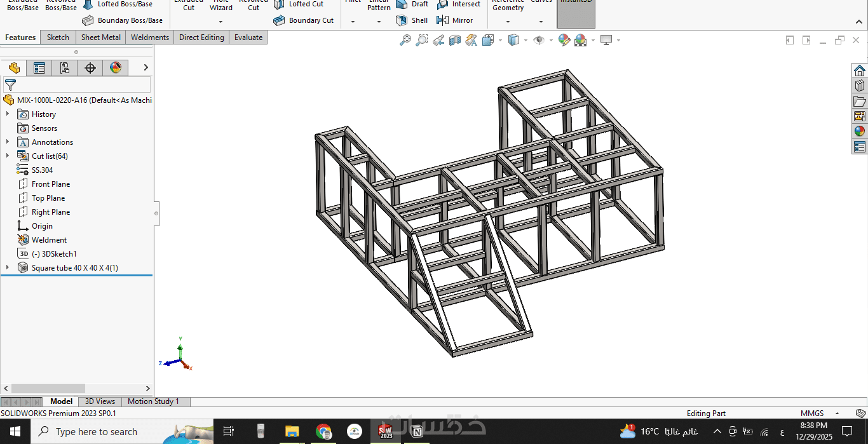868x444 pixels.
Task: Click the Mirror feature tool
Action: pyautogui.click(x=455, y=20)
